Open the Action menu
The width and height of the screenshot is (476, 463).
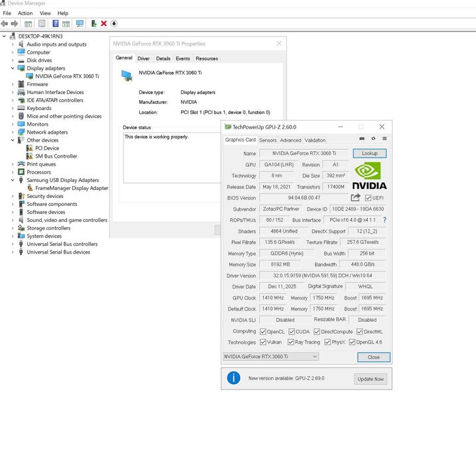pyautogui.click(x=25, y=13)
